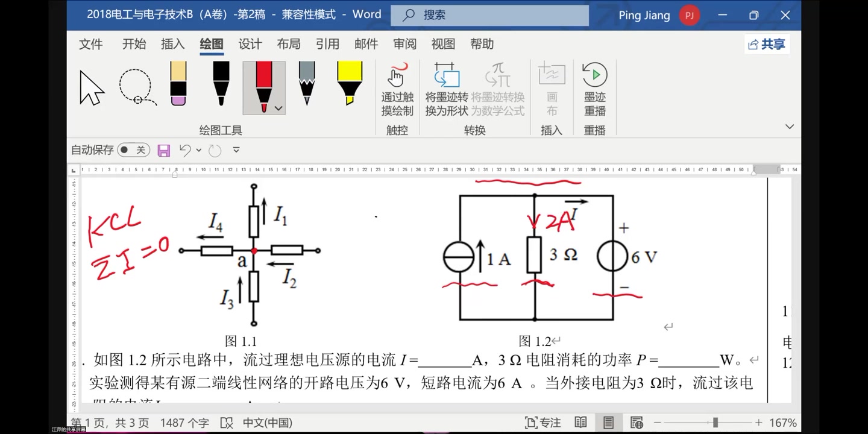
Task: Switch to Focus (专注) mode
Action: pos(543,423)
